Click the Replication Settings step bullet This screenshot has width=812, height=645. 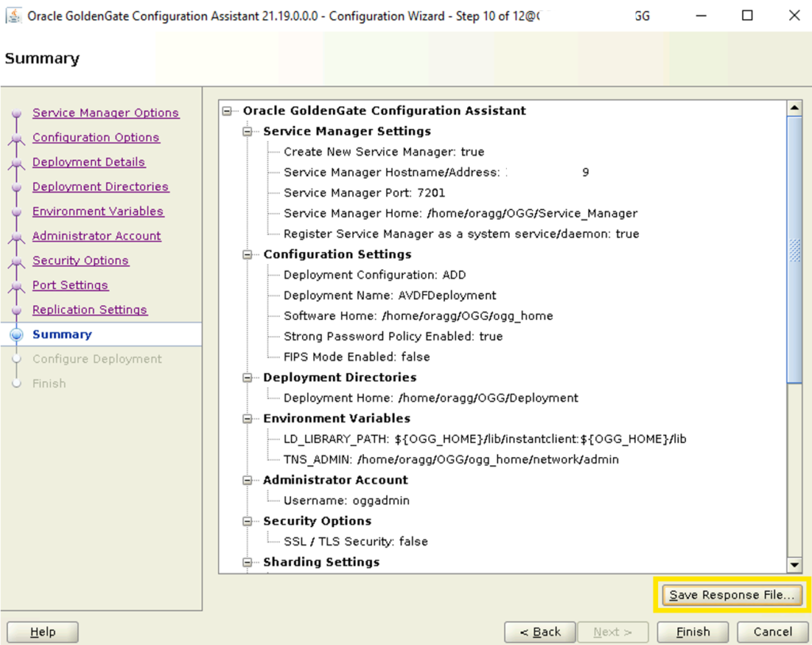pyautogui.click(x=17, y=310)
